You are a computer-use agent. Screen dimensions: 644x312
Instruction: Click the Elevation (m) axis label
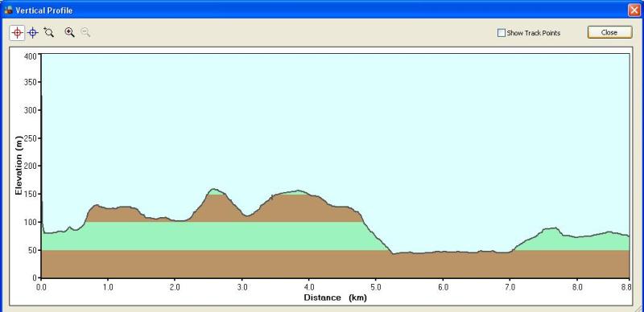coord(19,166)
